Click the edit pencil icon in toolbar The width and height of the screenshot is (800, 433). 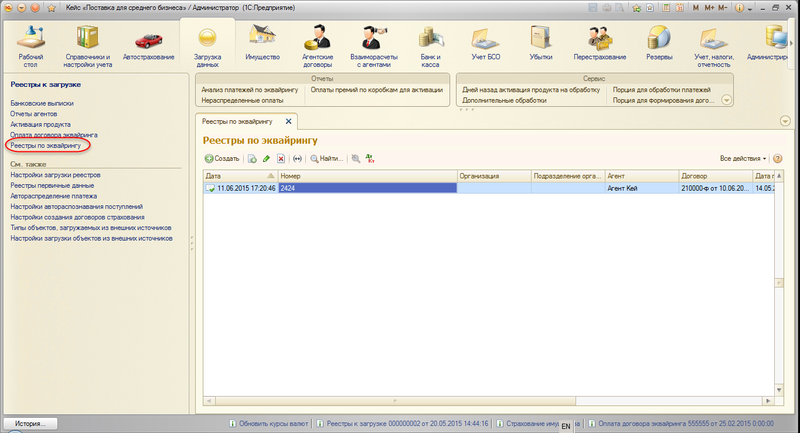[x=266, y=159]
